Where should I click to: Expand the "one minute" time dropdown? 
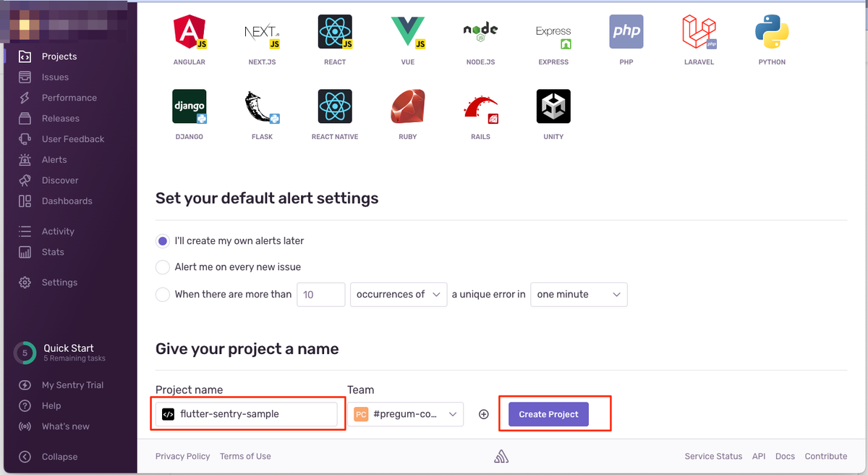point(578,295)
